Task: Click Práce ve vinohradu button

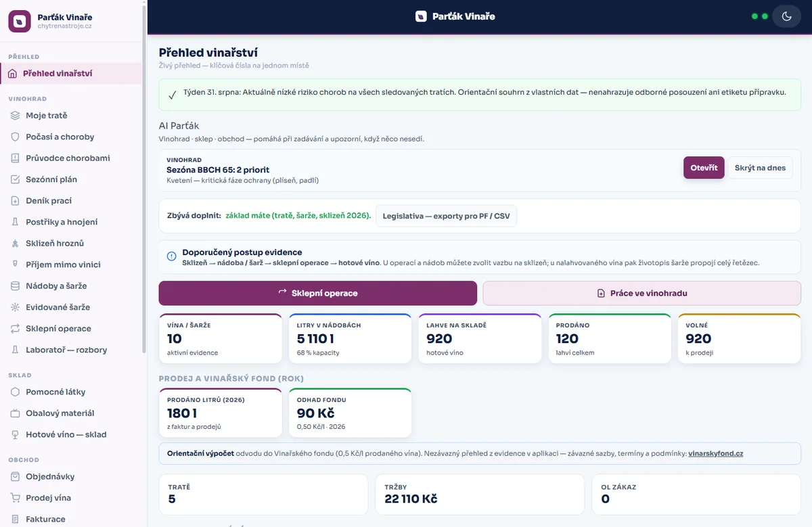Action: tap(641, 294)
